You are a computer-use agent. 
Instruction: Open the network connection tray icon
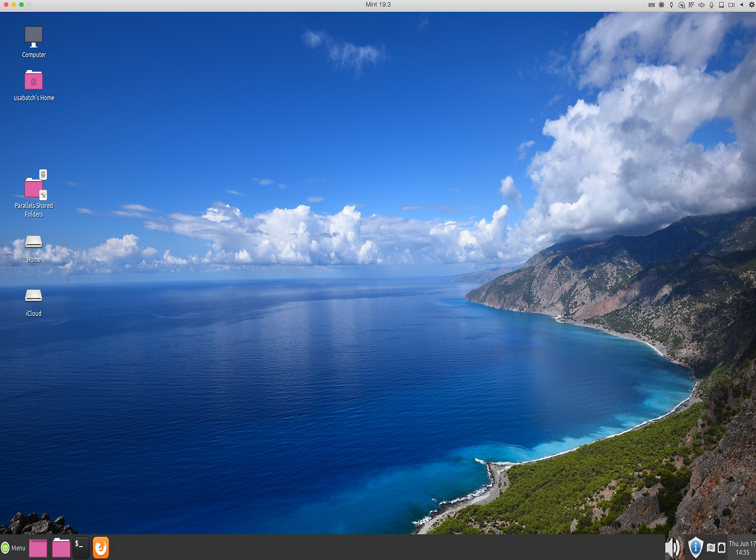pos(721,548)
